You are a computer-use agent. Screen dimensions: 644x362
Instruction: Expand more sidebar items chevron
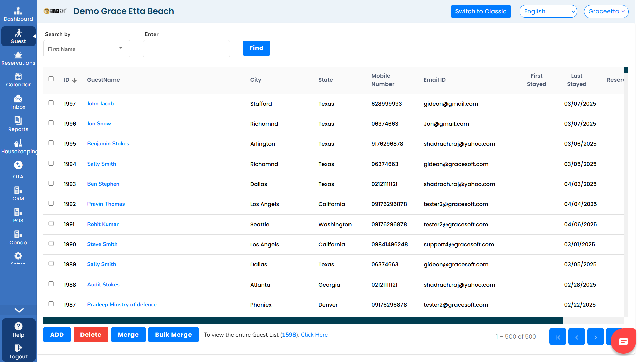coord(19,310)
